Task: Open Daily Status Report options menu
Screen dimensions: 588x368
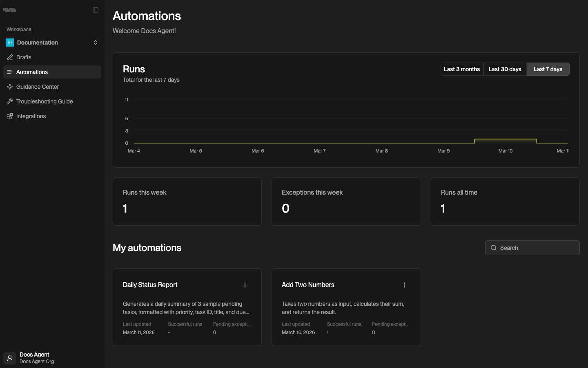Action: [245, 285]
